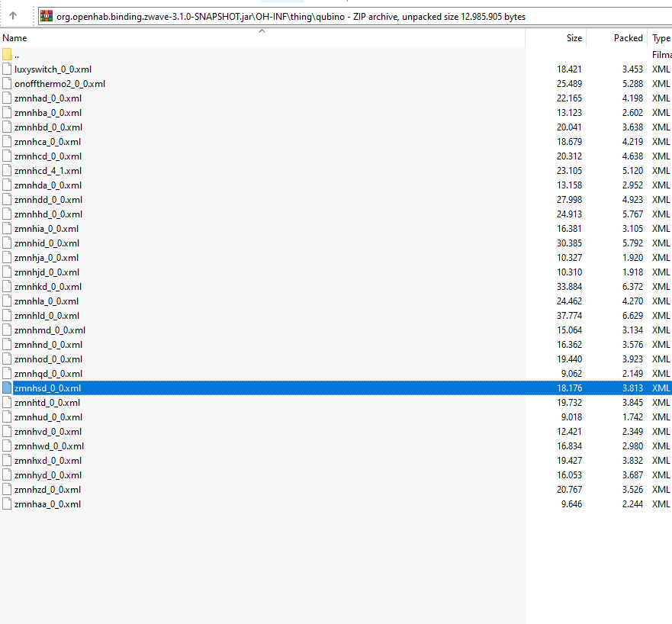Viewport: 672px width, 624px height.
Task: Select file name zmnhud_0_0.xml
Action: click(48, 417)
